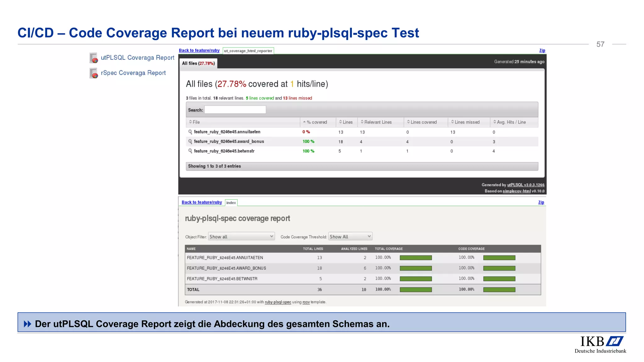
Task: Click magnifier icon beside feature_ruby_6246e45.betwnstr
Action: click(x=190, y=151)
